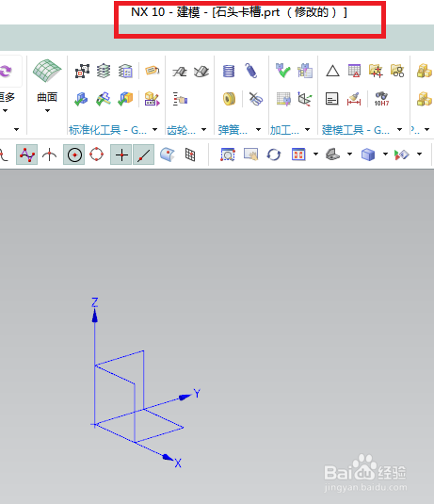The height and width of the screenshot is (504, 434).
Task: Click the title text 石头卡槽.prt
Action: tap(248, 12)
